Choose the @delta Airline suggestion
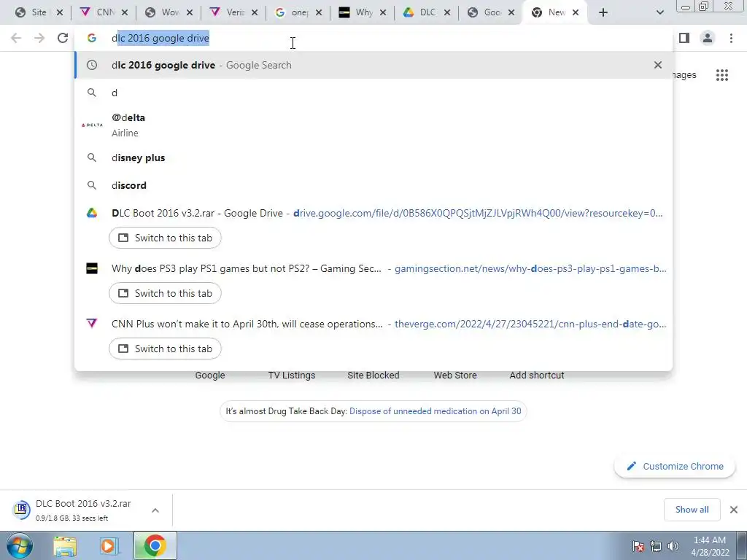The width and height of the screenshot is (747, 560). point(373,125)
